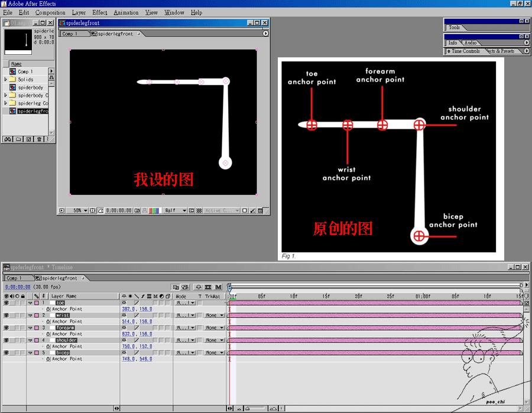Image resolution: width=532 pixels, height=413 pixels.
Task: Hide the toe layer eye toggle
Action: pyautogui.click(x=6, y=303)
